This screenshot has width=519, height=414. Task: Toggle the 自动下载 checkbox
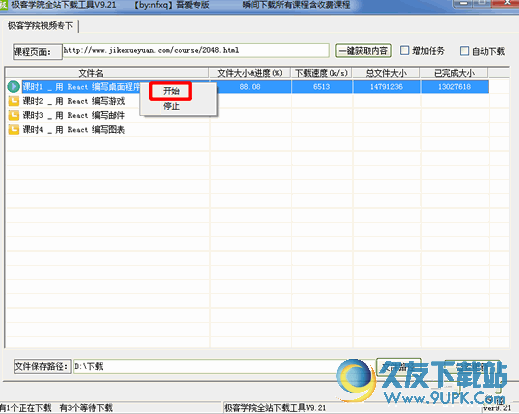pyautogui.click(x=464, y=51)
